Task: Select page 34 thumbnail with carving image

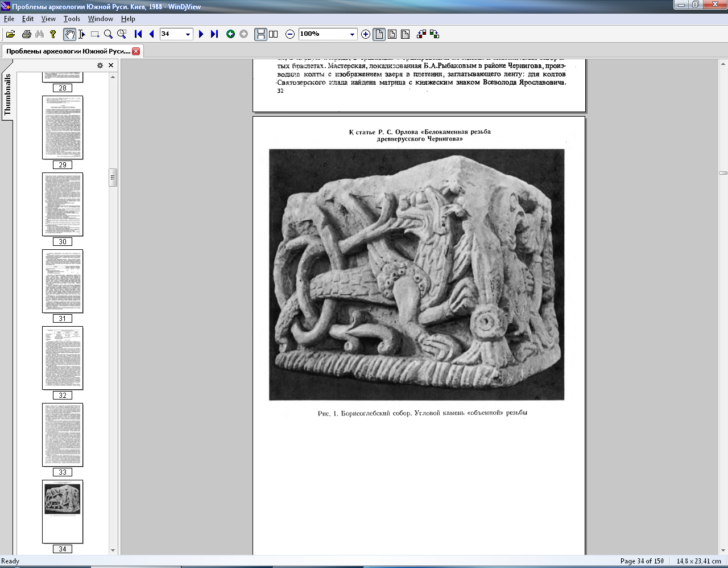Action: pyautogui.click(x=63, y=512)
